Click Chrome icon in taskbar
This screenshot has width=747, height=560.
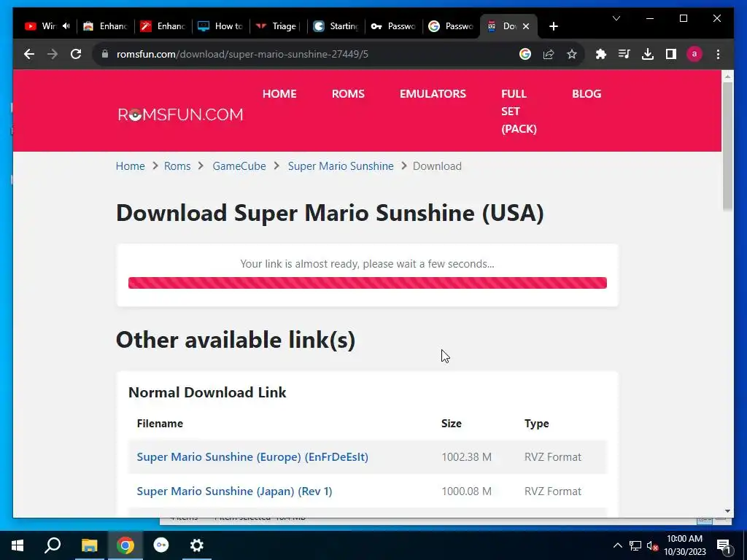(125, 545)
